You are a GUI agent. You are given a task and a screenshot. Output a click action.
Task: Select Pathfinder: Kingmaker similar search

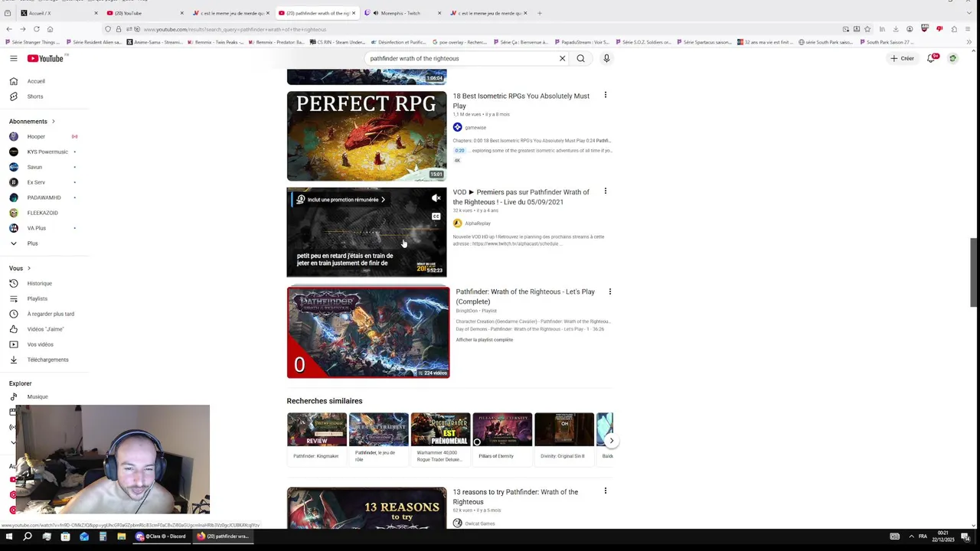click(x=316, y=438)
